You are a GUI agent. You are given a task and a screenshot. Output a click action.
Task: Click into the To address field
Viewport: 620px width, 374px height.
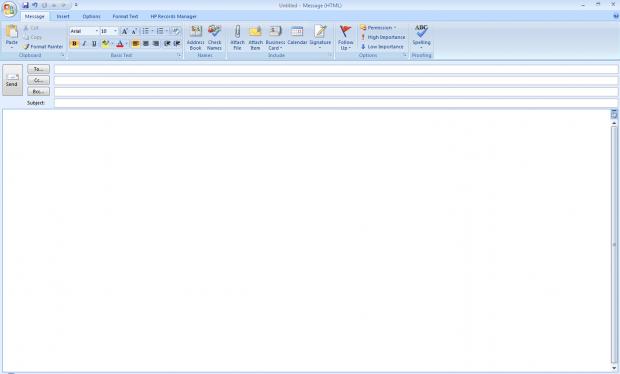(x=336, y=69)
